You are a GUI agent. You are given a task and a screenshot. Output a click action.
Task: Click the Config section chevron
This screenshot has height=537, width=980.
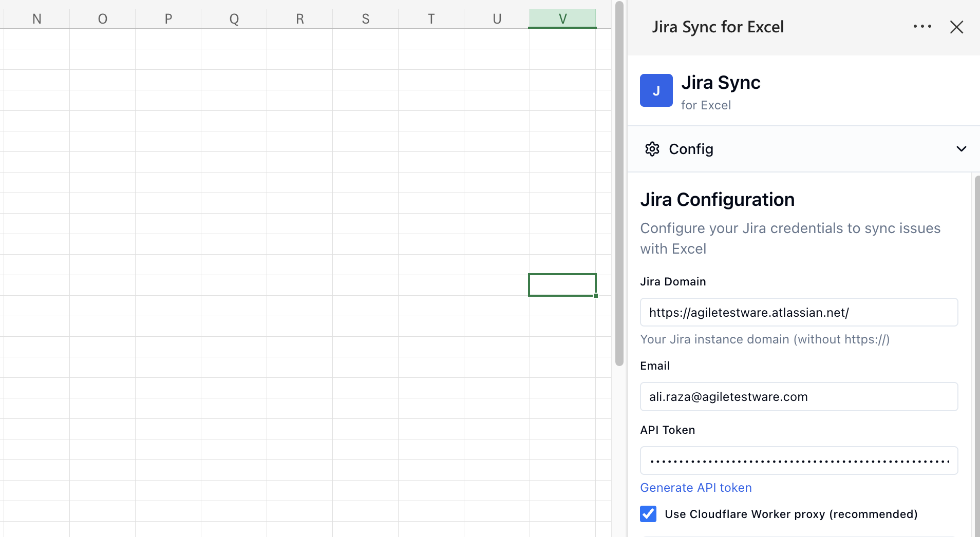pos(962,149)
